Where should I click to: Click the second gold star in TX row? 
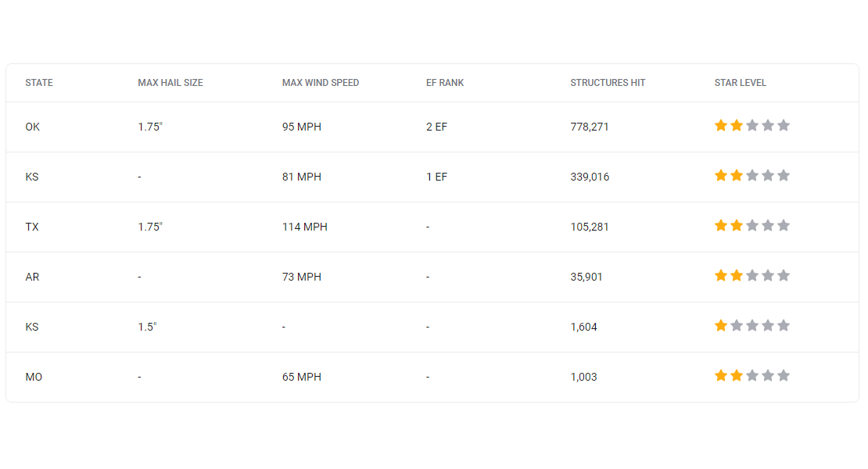pos(737,226)
